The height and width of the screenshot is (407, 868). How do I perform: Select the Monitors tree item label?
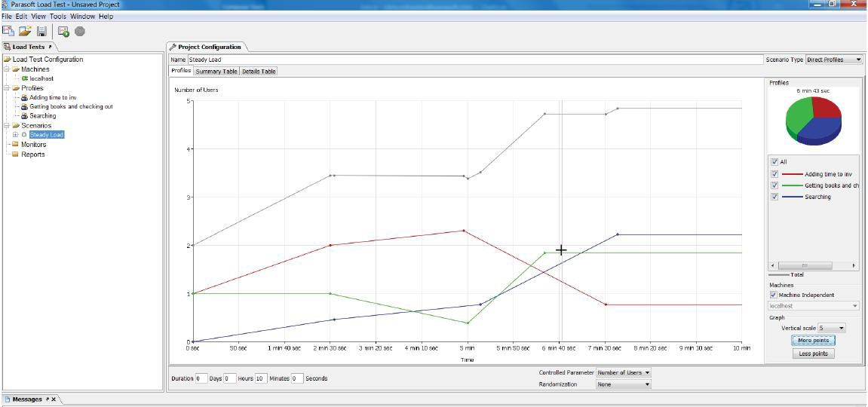34,144
